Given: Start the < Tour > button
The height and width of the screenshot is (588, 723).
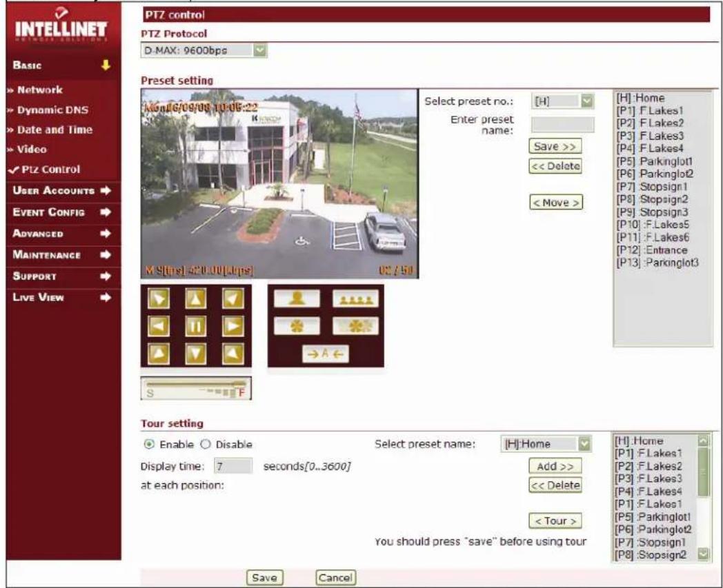Looking at the screenshot, I should click(555, 521).
